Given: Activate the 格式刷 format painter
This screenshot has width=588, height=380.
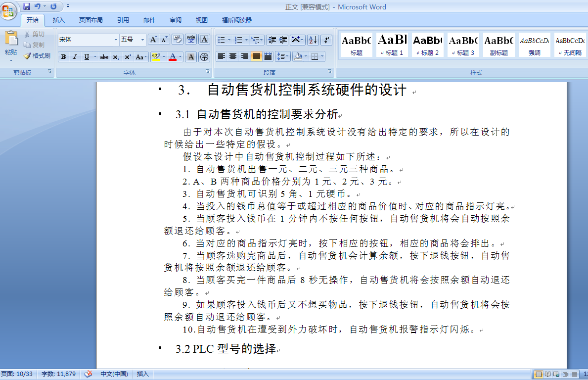Looking at the screenshot, I should tap(37, 56).
